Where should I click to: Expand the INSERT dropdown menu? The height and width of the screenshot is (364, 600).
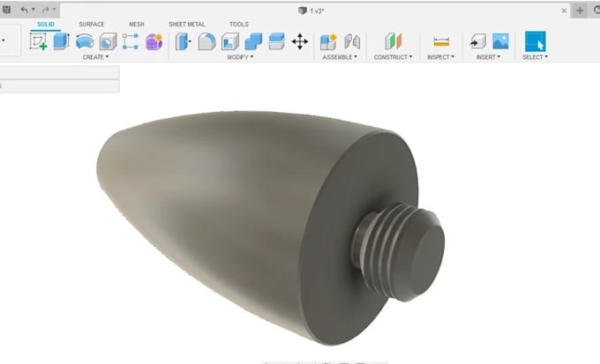488,57
